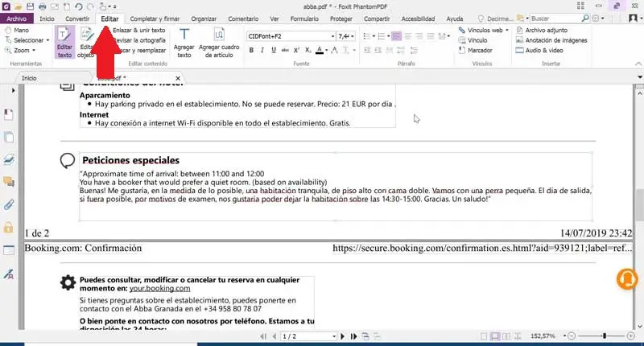This screenshot has width=644, height=346.
Task: Insert Audio & vídeo
Action: coord(539,50)
